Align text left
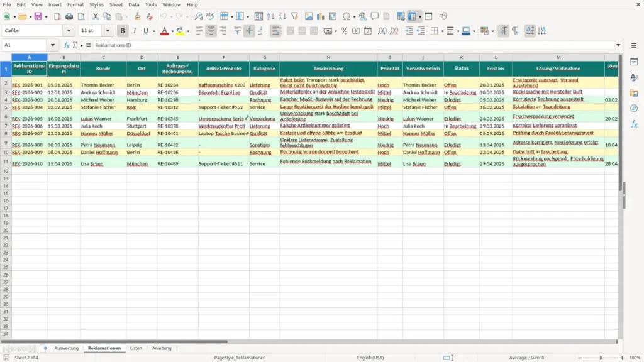This screenshot has width=644, height=362. (x=199, y=31)
